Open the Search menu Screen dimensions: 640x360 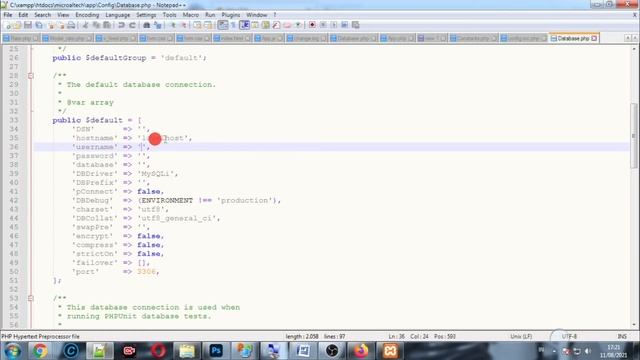coord(42,15)
